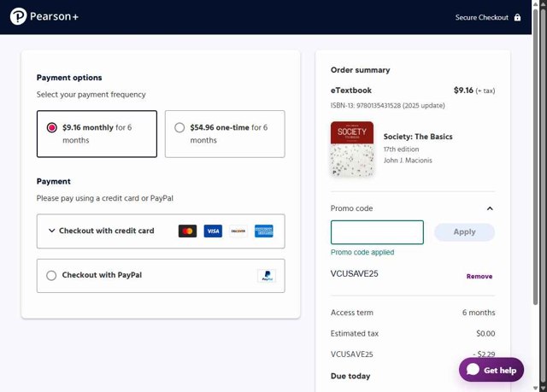Click the 17th edition text
The width and height of the screenshot is (547, 392).
tap(401, 149)
